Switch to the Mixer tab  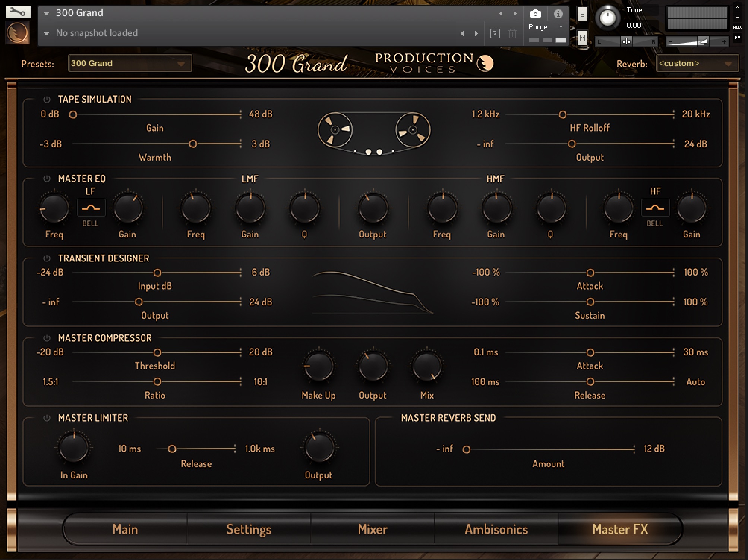click(x=372, y=529)
